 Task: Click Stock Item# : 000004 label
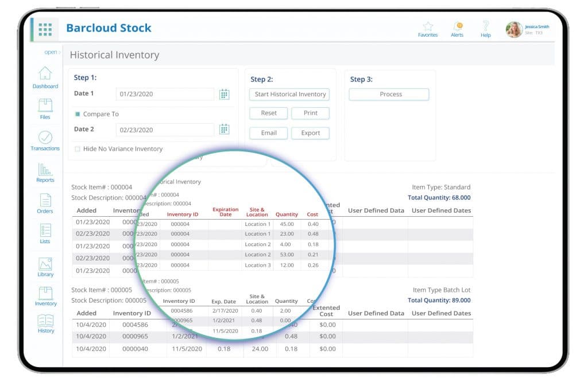[102, 187]
